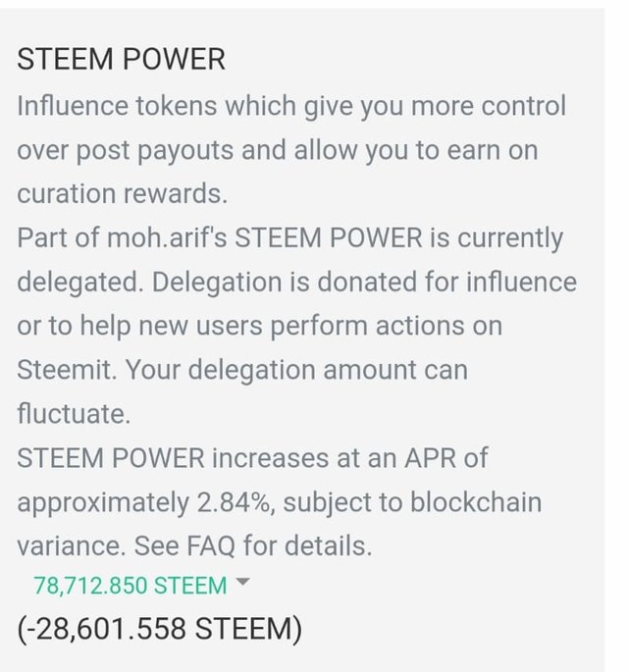The height and width of the screenshot is (672, 628).
Task: Click the STEEM POWER heading
Action: pyautogui.click(x=121, y=60)
